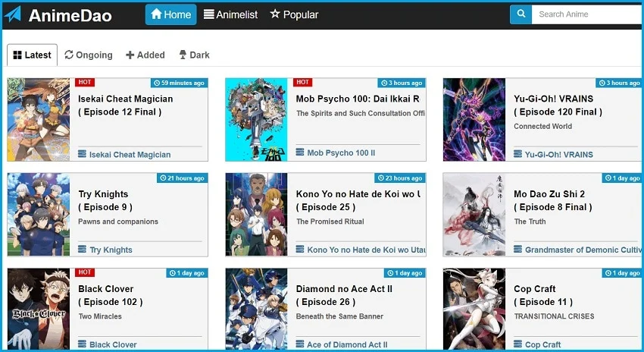The height and width of the screenshot is (352, 644).
Task: Click the list icon beside Mob Psycho 100 II
Action: (300, 152)
